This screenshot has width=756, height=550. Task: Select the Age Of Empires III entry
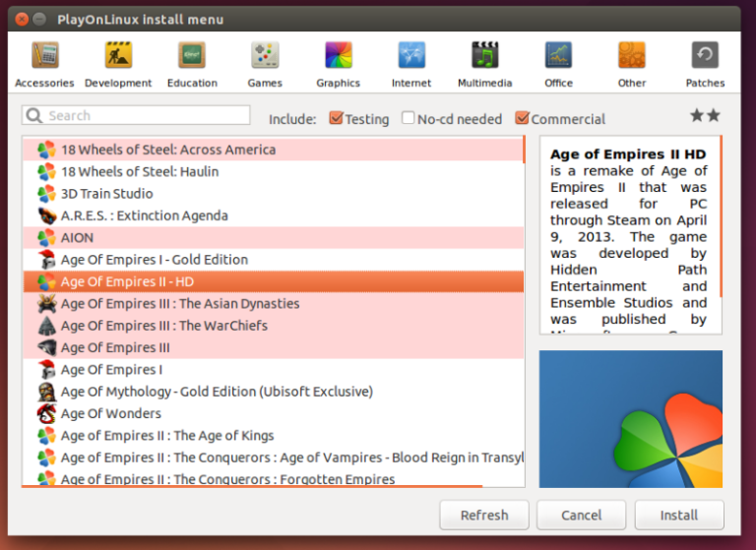(273, 347)
